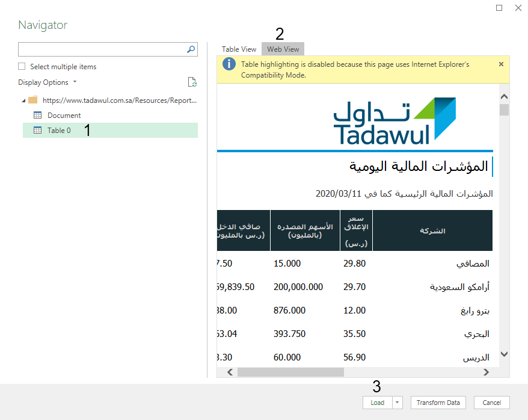528x420 pixels.
Task: Open the Display Options dropdown
Action: pos(48,82)
